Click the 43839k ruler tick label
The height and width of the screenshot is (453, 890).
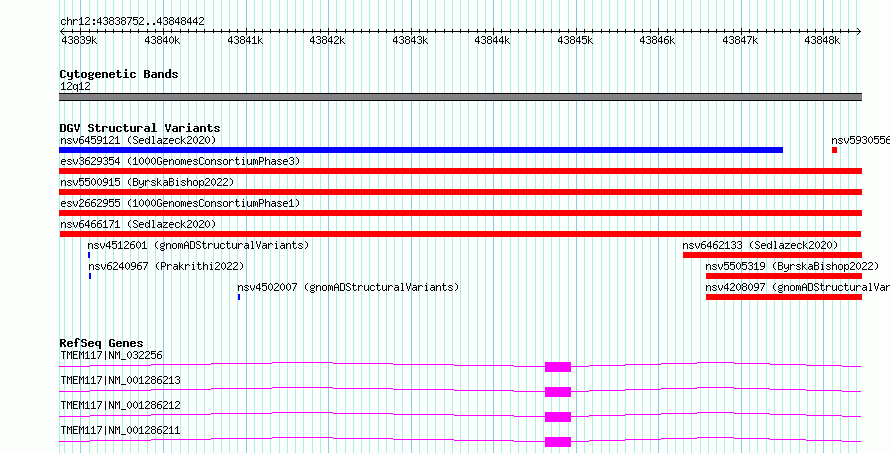click(x=79, y=40)
